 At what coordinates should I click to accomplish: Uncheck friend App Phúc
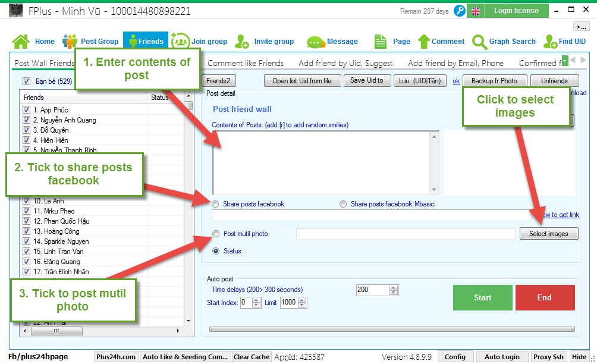(26, 110)
